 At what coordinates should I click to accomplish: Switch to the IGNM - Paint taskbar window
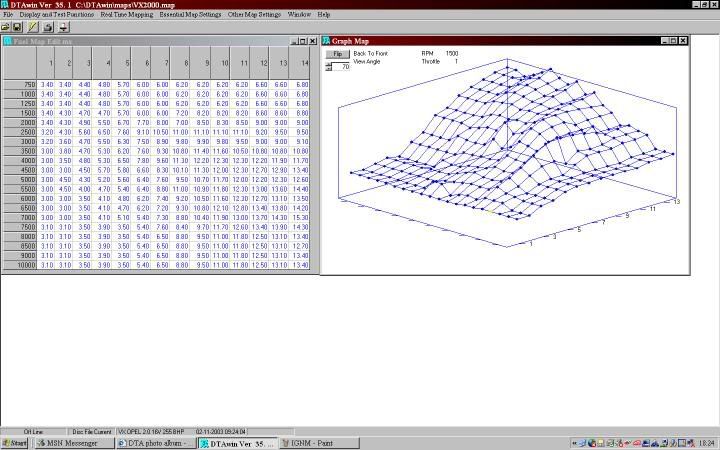click(319, 443)
